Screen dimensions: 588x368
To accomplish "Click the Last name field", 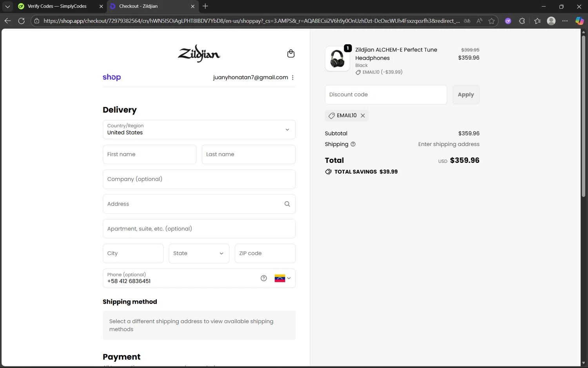I will pos(249,154).
